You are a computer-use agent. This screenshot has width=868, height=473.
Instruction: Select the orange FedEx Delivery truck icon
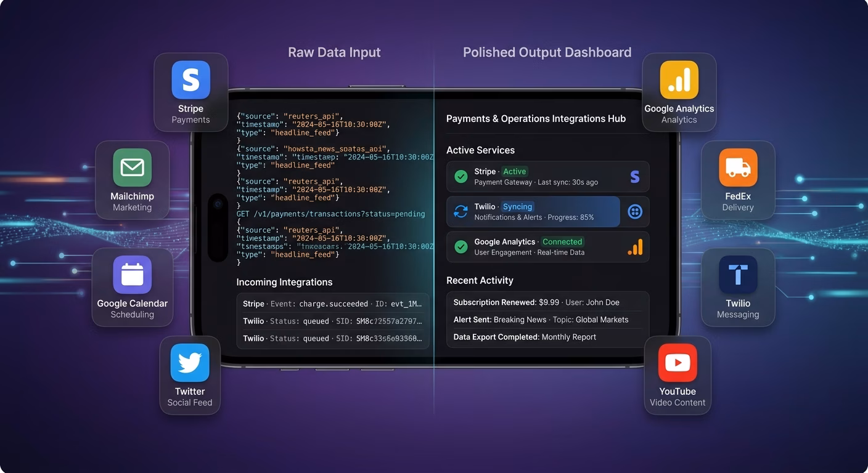point(738,168)
